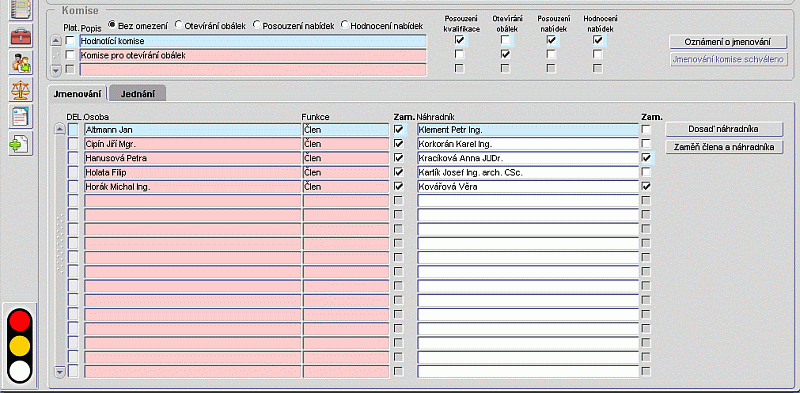Uncheck Posouzení kvalifikace for Hodnotící komise

click(460, 40)
